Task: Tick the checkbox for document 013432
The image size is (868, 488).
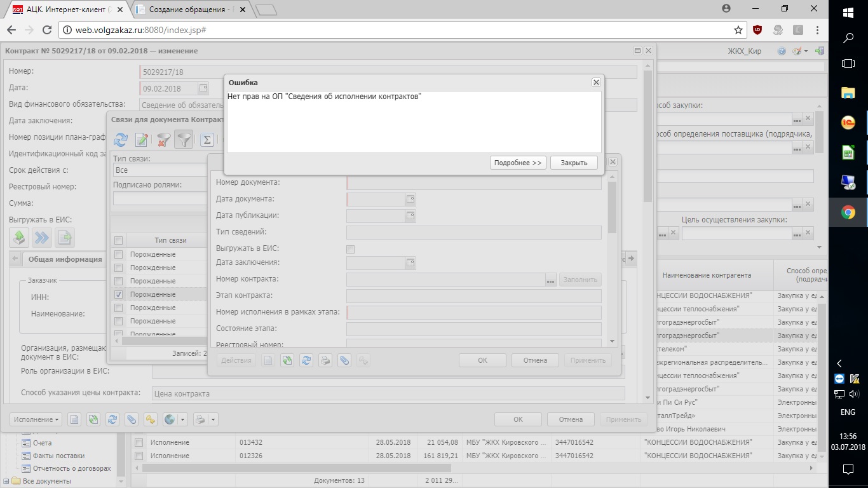Action: click(138, 442)
